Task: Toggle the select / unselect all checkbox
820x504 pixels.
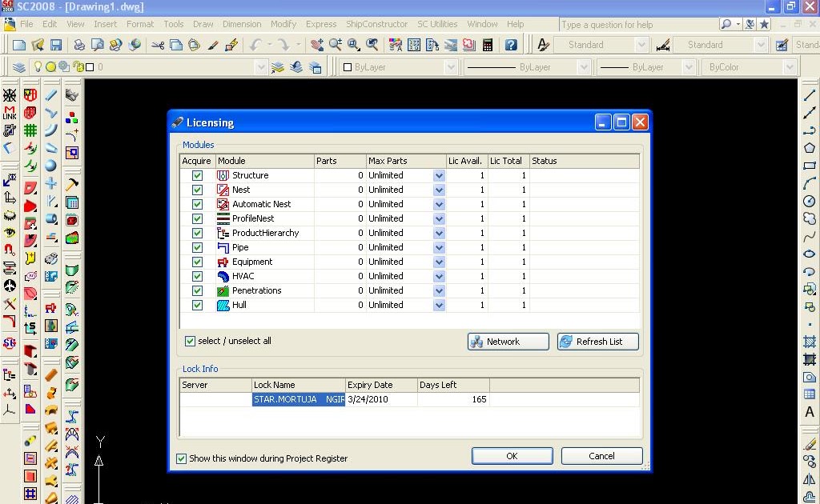Action: click(190, 341)
